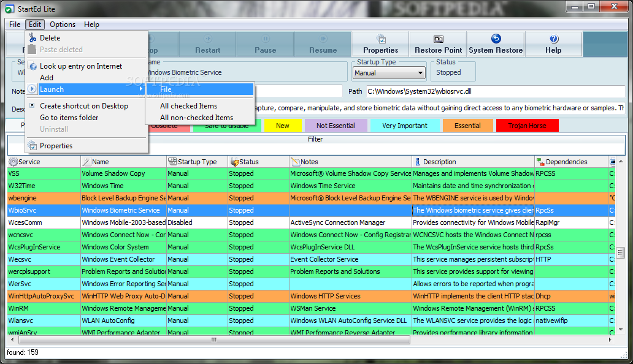633x364 pixels.
Task: Select the W32Time service row
Action: (311, 186)
